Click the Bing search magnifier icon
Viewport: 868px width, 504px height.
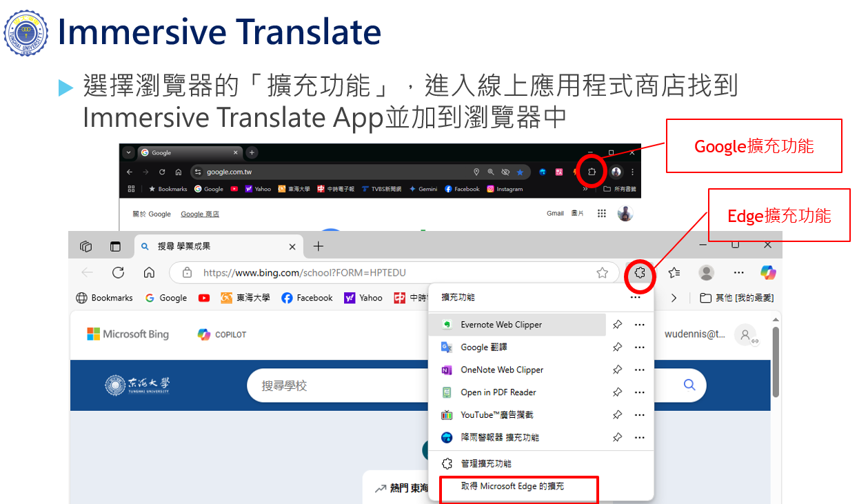point(689,385)
